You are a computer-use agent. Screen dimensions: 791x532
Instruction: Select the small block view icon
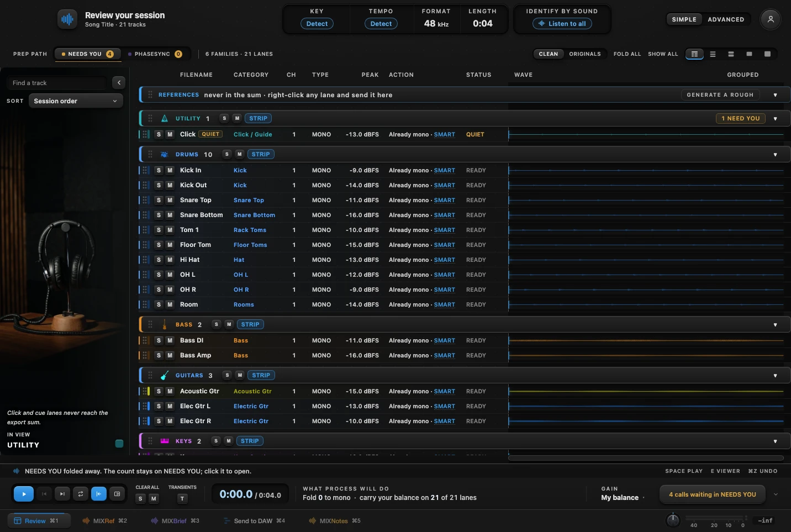coord(749,54)
